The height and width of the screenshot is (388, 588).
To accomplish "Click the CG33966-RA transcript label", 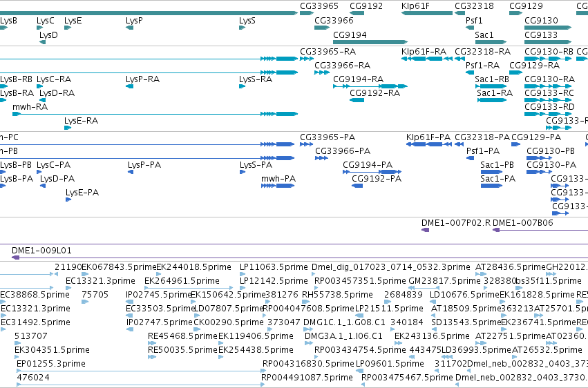I will (x=343, y=66).
